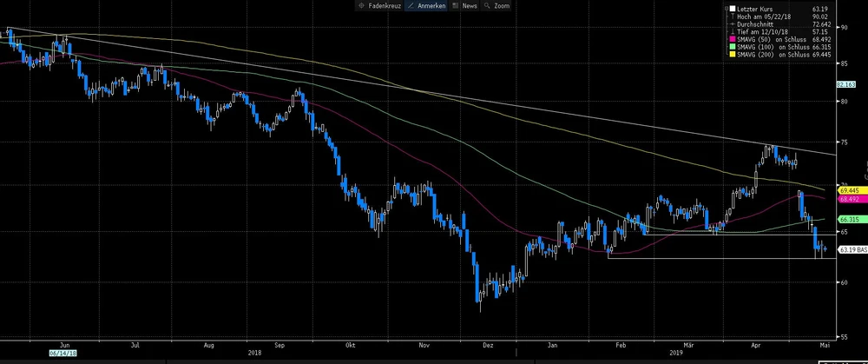The image size is (868, 364).
Task: Select the SMAVG (200) on Schluss legend entry
Action: point(776,55)
